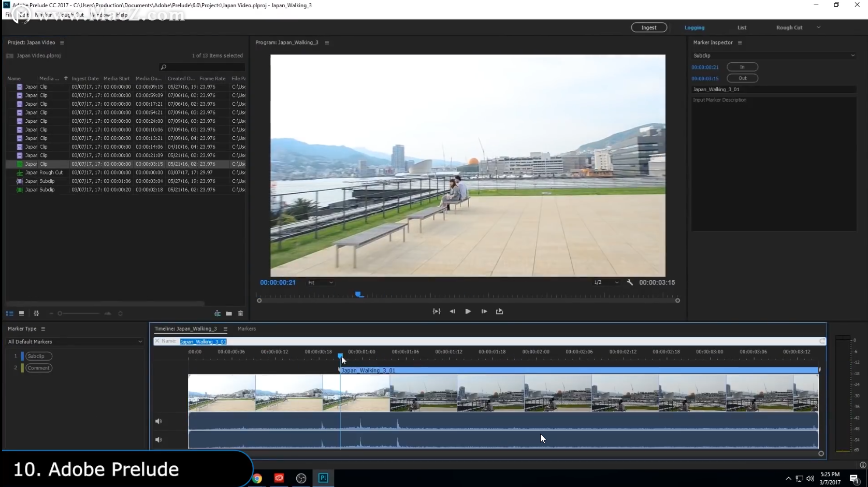Play the clip in Program monitor

[x=468, y=311]
